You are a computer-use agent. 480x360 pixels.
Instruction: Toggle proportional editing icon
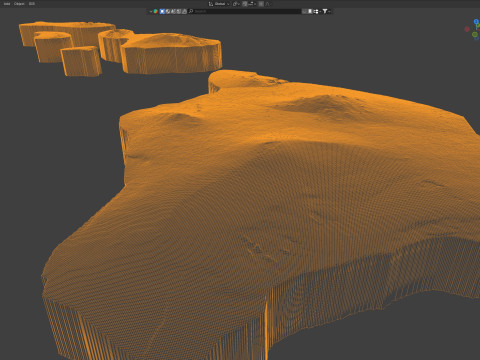(x=261, y=4)
